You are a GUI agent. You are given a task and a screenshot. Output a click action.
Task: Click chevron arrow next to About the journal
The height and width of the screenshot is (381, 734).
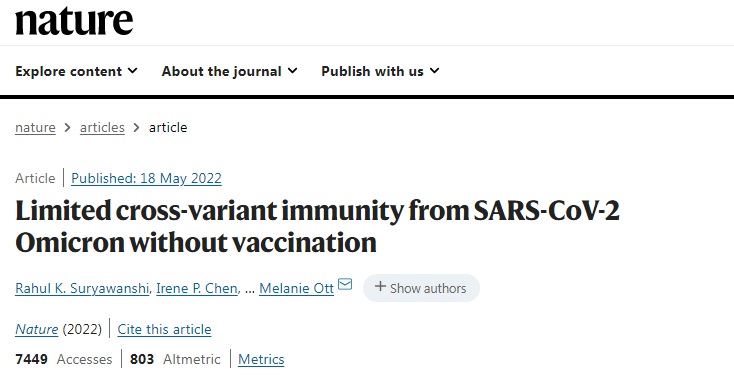pos(293,71)
